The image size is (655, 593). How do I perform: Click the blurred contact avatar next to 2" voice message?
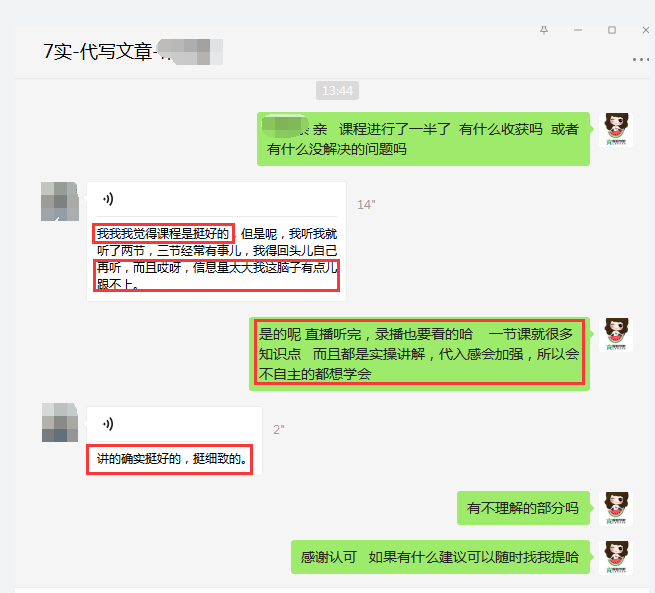point(60,423)
